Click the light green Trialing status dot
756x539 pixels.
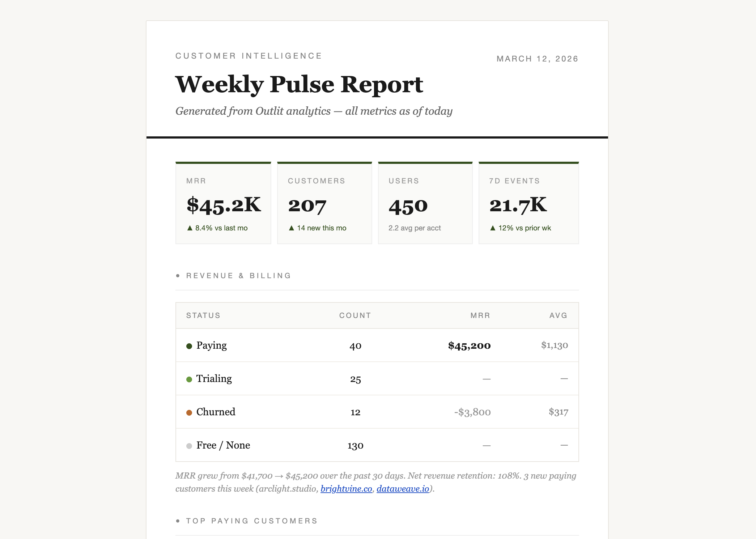pyautogui.click(x=189, y=379)
